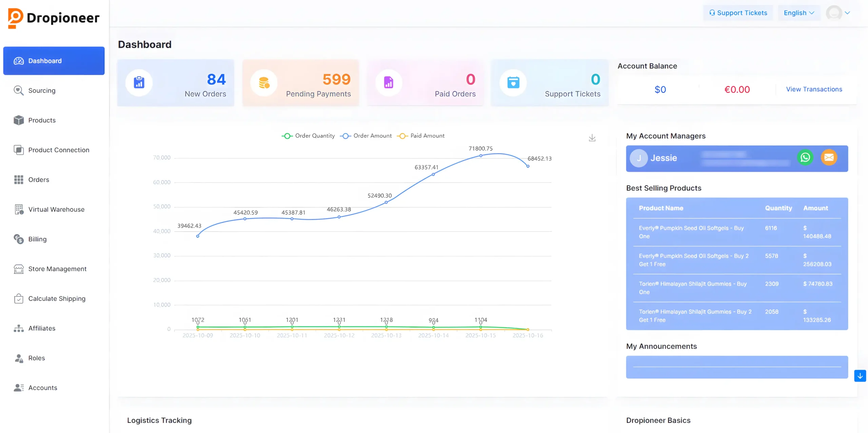Image resolution: width=868 pixels, height=433 pixels.
Task: Click the blue scroll-down arrow button
Action: point(860,376)
